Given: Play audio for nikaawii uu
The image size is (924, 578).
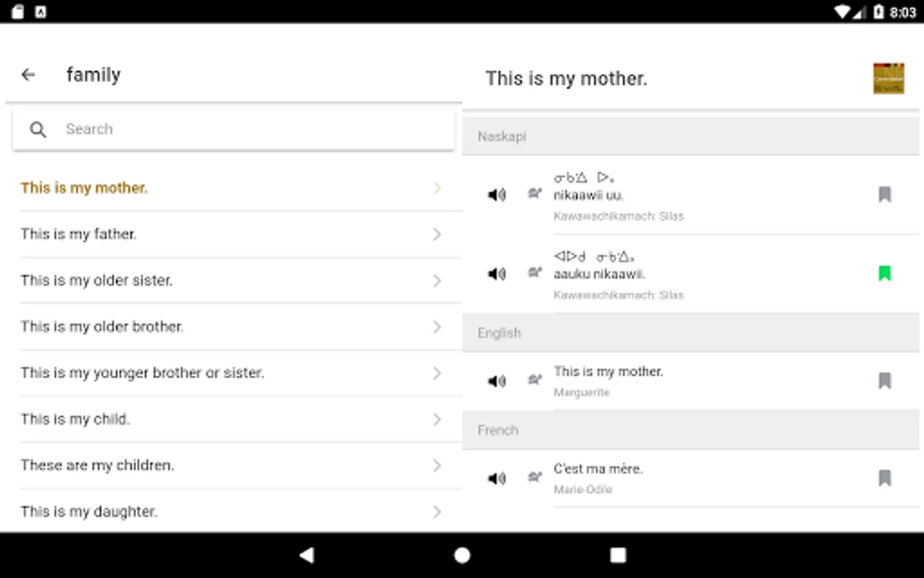Looking at the screenshot, I should (497, 194).
